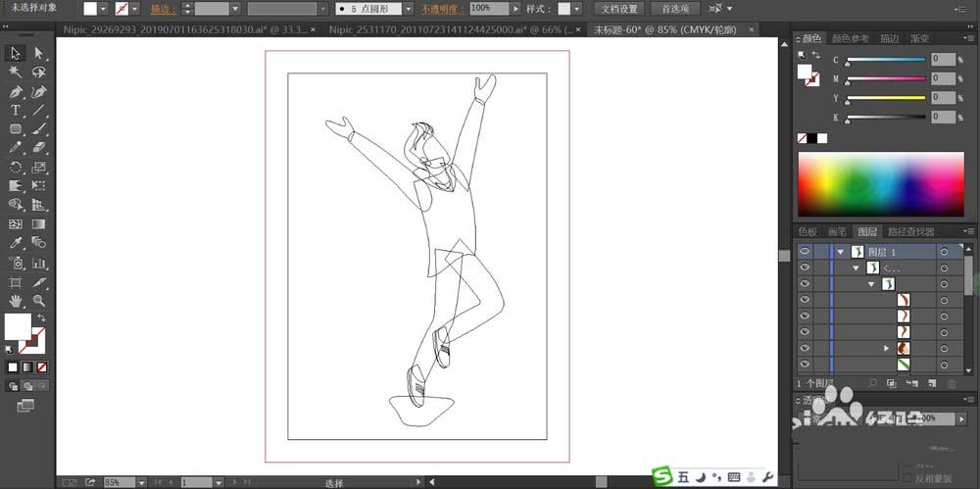Image resolution: width=980 pixels, height=489 pixels.
Task: Select the Eraser tool
Action: point(39,148)
